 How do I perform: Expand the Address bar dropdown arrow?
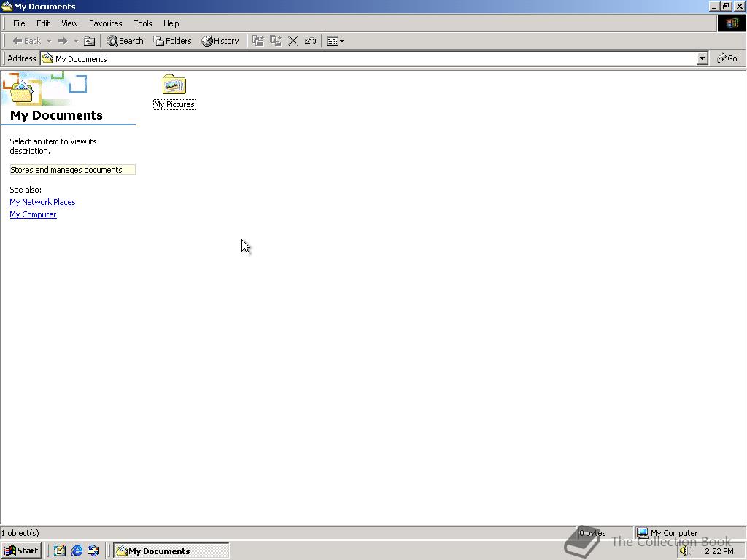(x=703, y=58)
